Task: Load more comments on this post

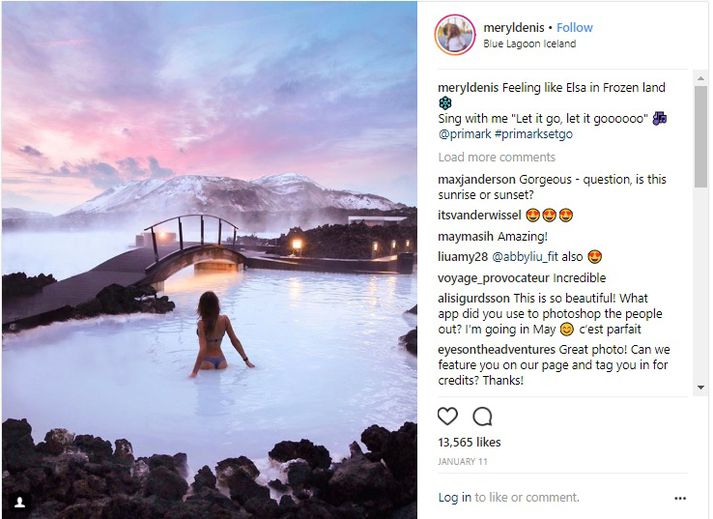Action: point(496,157)
